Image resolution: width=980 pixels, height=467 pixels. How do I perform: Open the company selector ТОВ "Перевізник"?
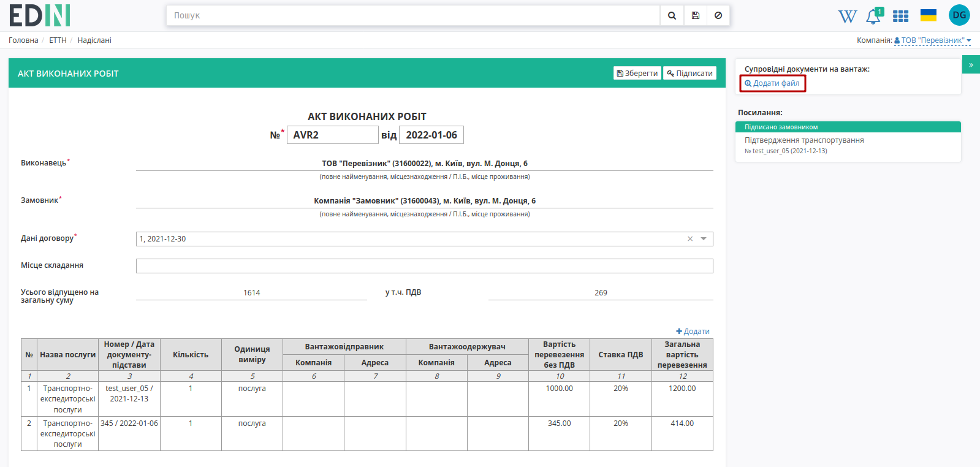click(932, 40)
